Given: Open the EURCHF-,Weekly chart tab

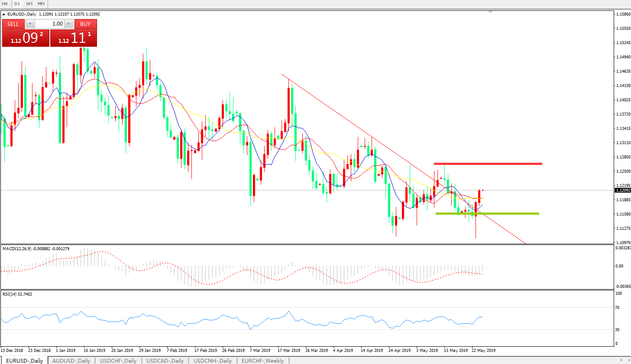Looking at the screenshot, I should click(x=262, y=361).
